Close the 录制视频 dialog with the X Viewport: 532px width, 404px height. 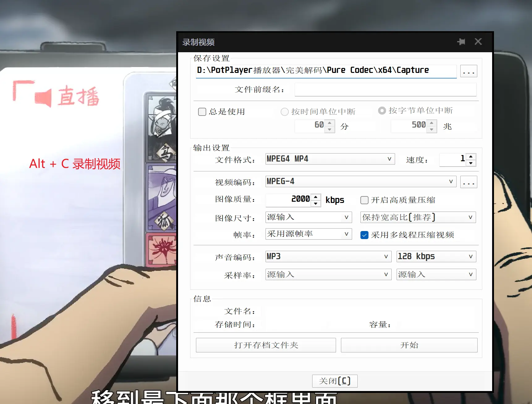click(x=478, y=42)
